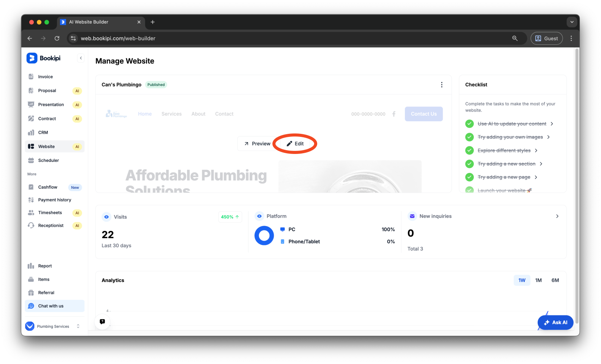
Task: Collapse the sidebar with the chevron button
Action: pyautogui.click(x=81, y=58)
